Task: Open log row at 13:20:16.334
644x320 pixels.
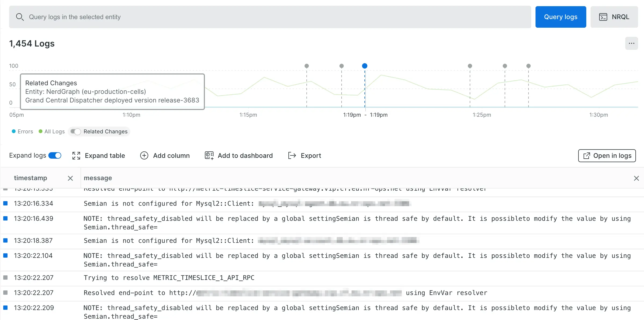Action: click(322, 204)
